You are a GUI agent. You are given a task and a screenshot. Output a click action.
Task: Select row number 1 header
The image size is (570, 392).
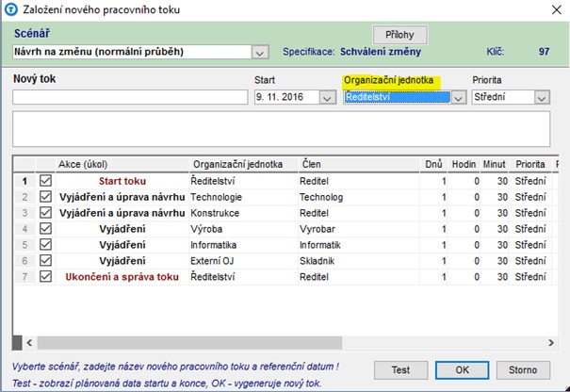point(24,181)
